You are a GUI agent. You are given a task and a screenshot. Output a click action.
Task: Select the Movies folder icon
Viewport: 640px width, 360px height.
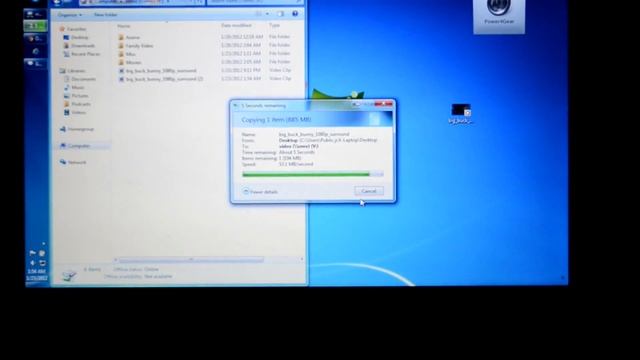click(121, 62)
